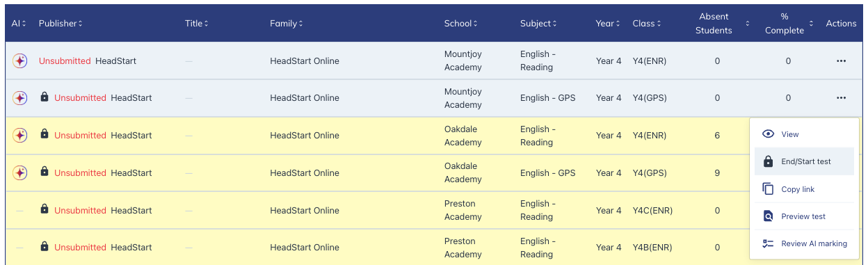Click the lock icon on Preston Y4C(ENR) row
Screen dimensions: 868x265
point(45,209)
